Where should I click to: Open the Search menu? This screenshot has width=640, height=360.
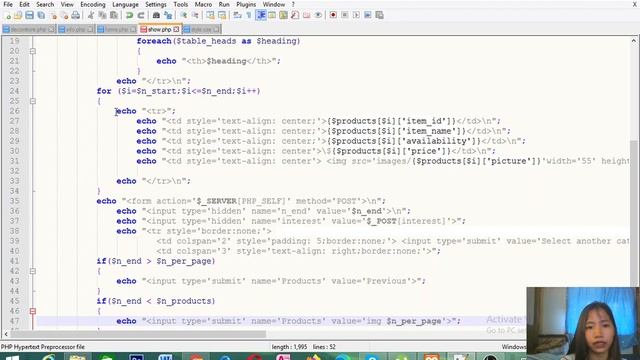point(45,4)
